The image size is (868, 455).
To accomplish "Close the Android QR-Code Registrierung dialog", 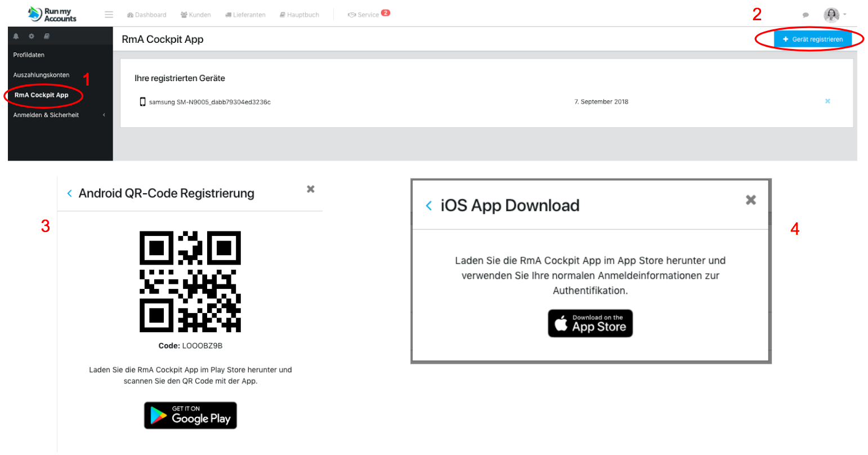I will pyautogui.click(x=310, y=189).
